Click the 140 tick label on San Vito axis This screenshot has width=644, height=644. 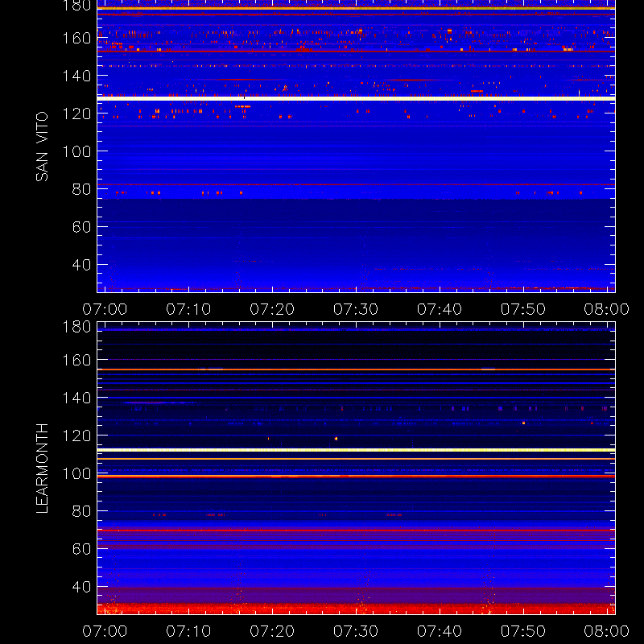[x=76, y=76]
